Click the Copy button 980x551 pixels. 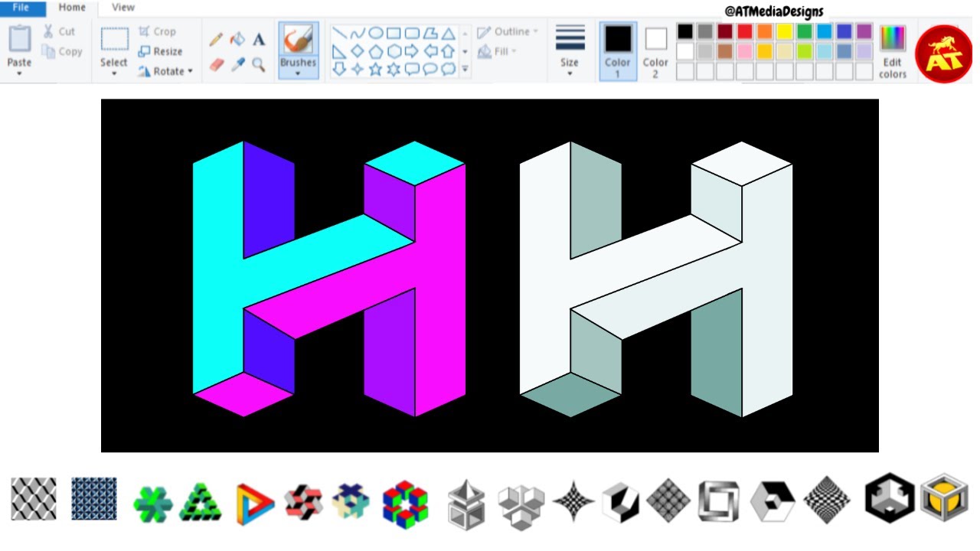point(61,51)
